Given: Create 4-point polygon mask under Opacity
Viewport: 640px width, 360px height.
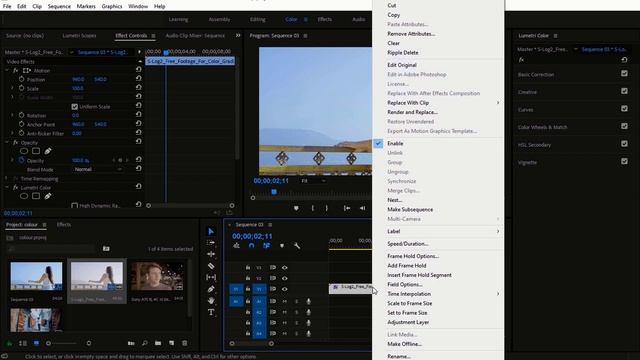Looking at the screenshot, I should tap(36, 151).
